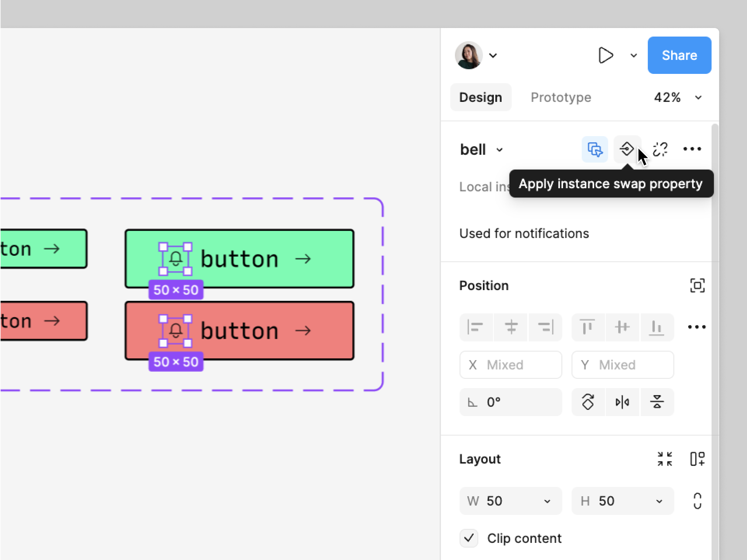This screenshot has height=560, width=747.
Task: Open the zoom percentage dropdown
Action: click(678, 98)
